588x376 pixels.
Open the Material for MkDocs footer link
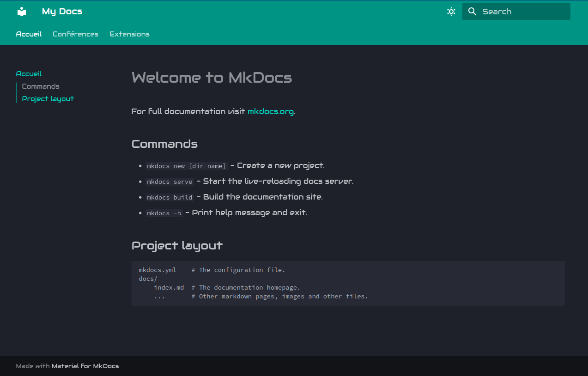85,366
